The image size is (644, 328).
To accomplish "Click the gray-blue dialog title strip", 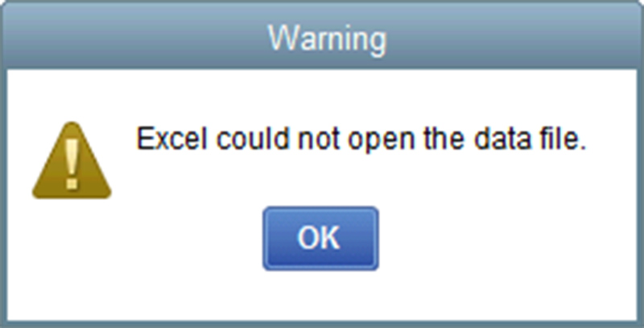I will [x=322, y=37].
